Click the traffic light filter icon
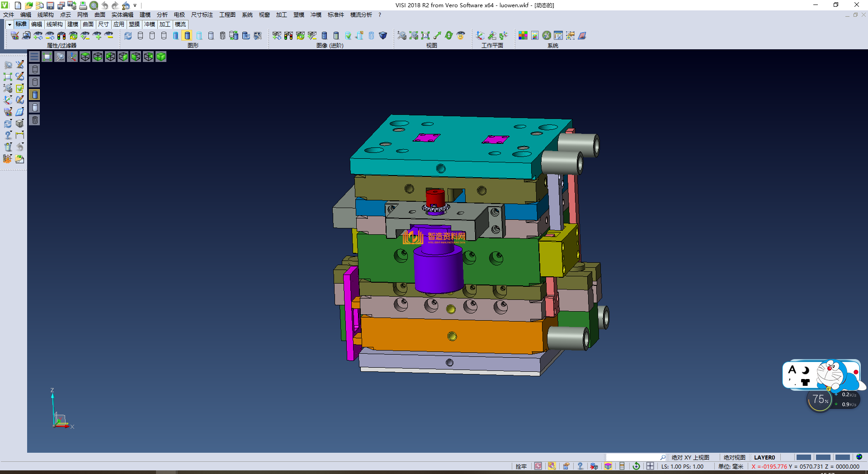The width and height of the screenshot is (868, 474). [x=61, y=36]
